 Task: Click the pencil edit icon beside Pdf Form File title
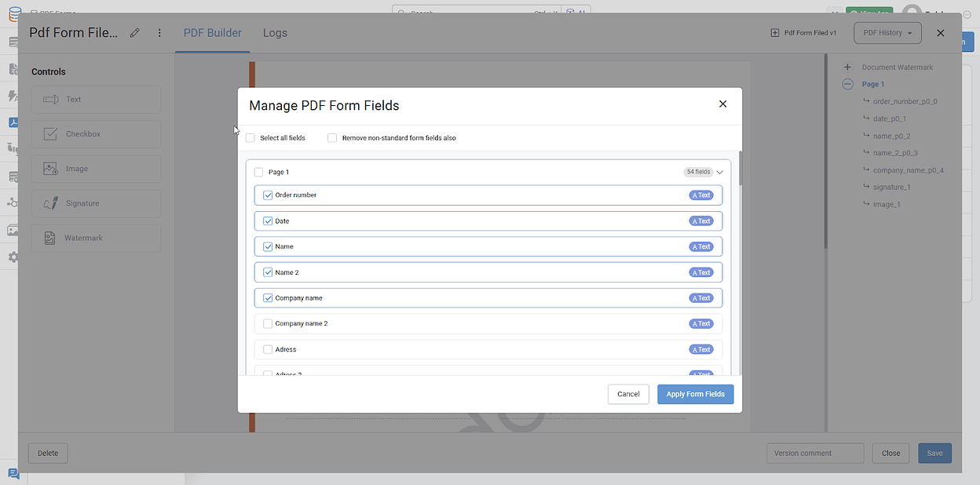pos(135,33)
